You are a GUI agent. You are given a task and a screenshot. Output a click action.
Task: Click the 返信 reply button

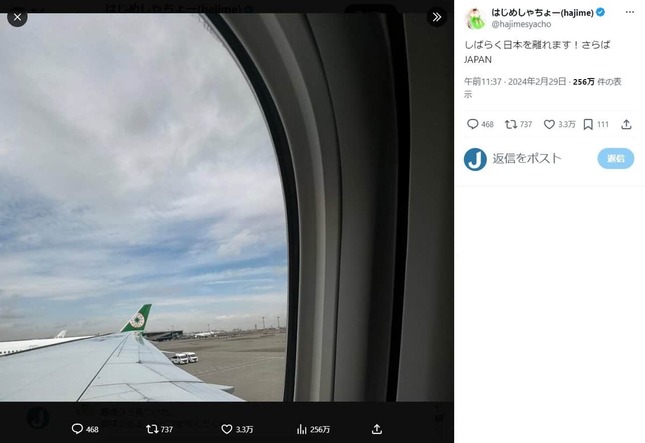click(x=616, y=158)
